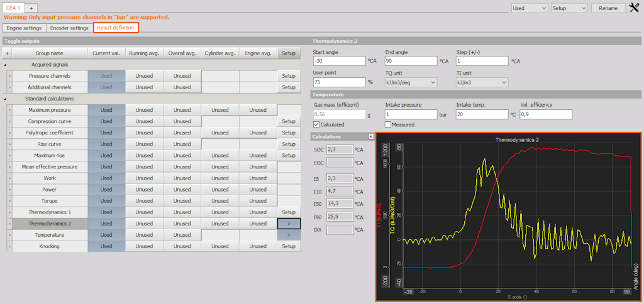The width and height of the screenshot is (644, 304).
Task: Collapse the Calculations panel arrow
Action: (x=370, y=136)
